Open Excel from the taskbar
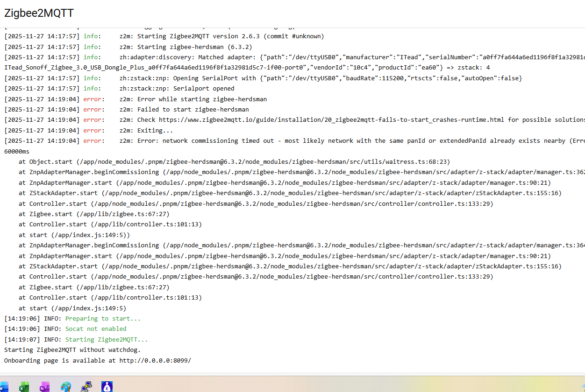This screenshot has width=585, height=392. (x=24, y=387)
